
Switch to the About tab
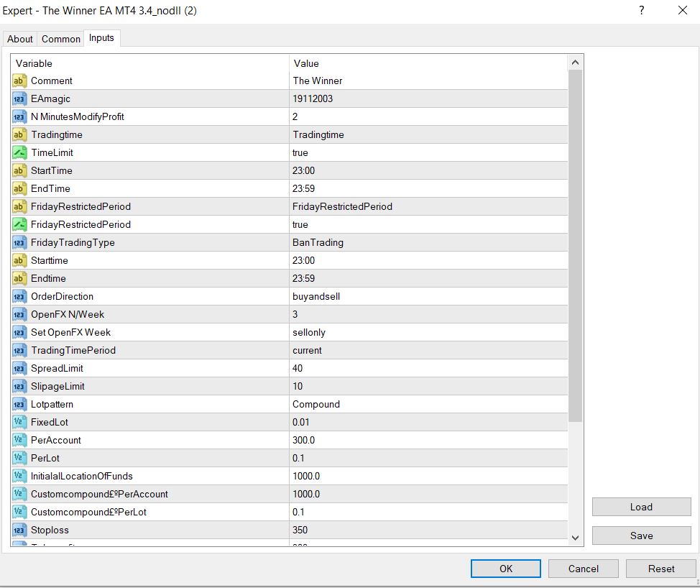(20, 39)
